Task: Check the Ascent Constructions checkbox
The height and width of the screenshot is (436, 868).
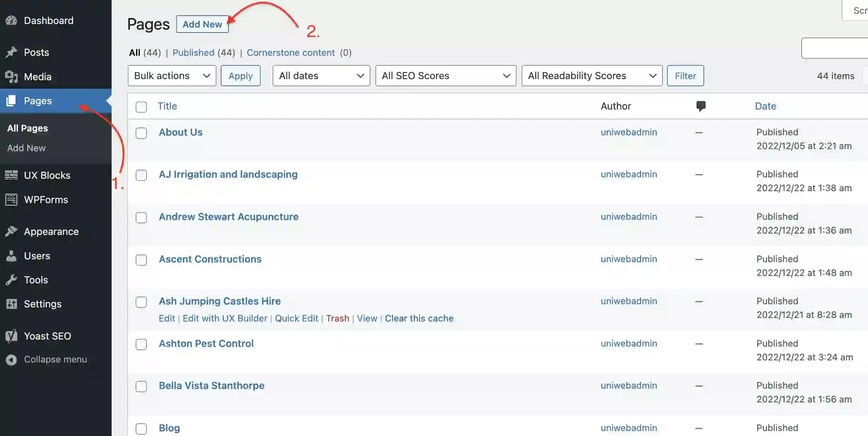Action: click(141, 260)
